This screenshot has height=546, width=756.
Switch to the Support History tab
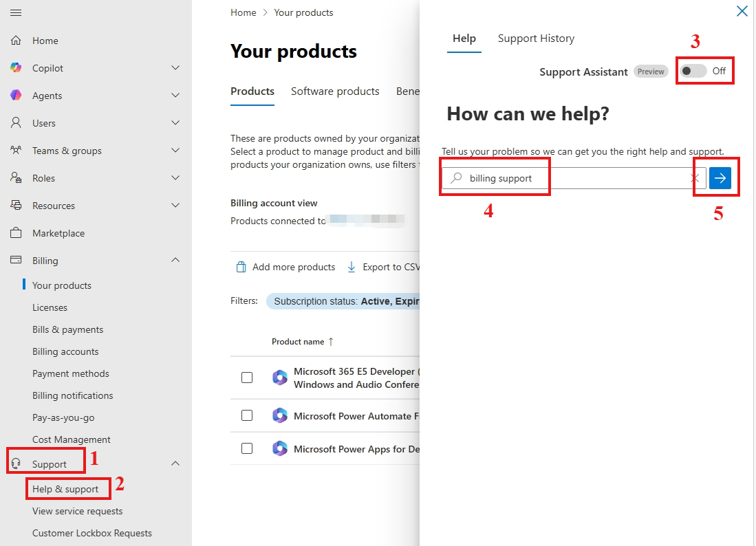coord(536,39)
